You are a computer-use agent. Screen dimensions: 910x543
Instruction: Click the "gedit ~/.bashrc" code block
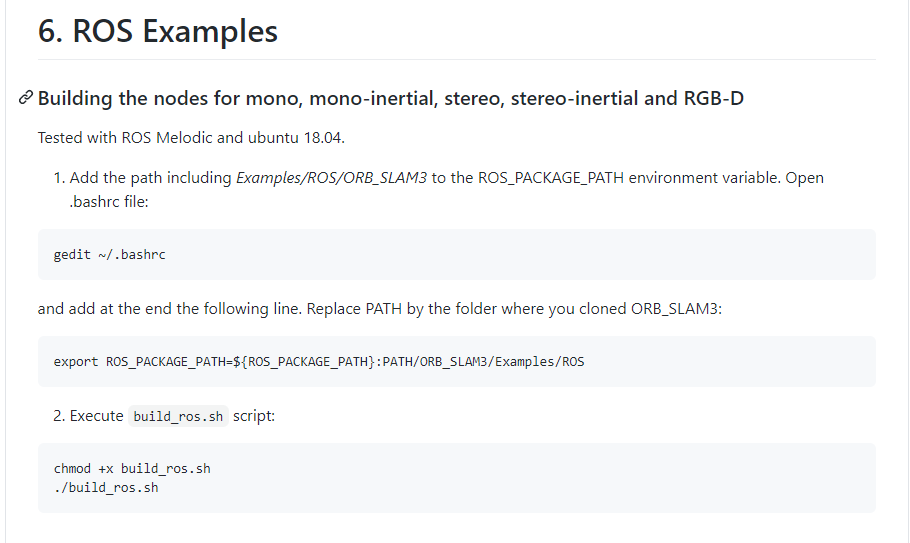[x=110, y=255]
